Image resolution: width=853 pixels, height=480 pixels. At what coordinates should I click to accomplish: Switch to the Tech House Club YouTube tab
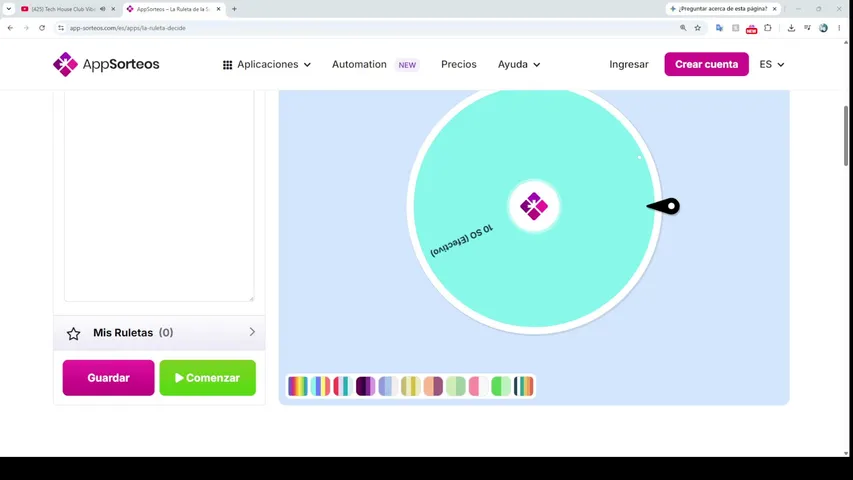tap(63, 9)
